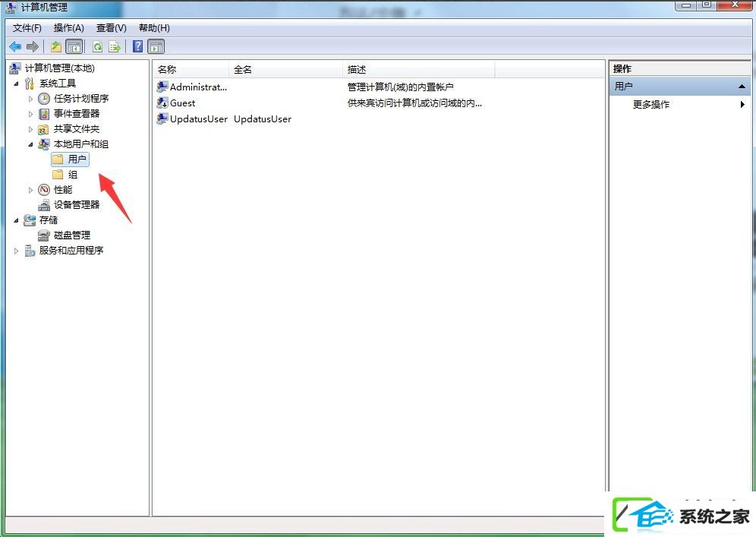The width and height of the screenshot is (756, 537).
Task: Click the Back arrow toolbar icon
Action: (x=15, y=47)
